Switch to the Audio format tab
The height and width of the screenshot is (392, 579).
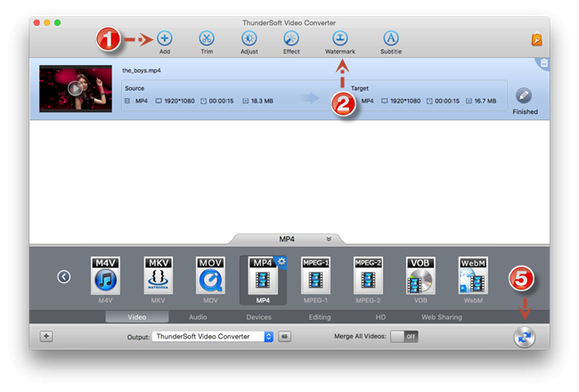pyautogui.click(x=198, y=317)
